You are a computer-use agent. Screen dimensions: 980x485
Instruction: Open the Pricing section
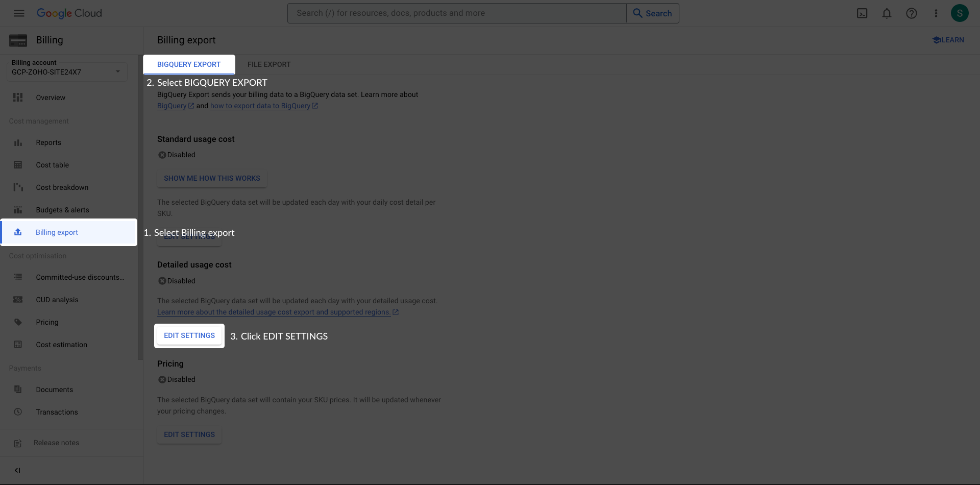click(x=47, y=322)
